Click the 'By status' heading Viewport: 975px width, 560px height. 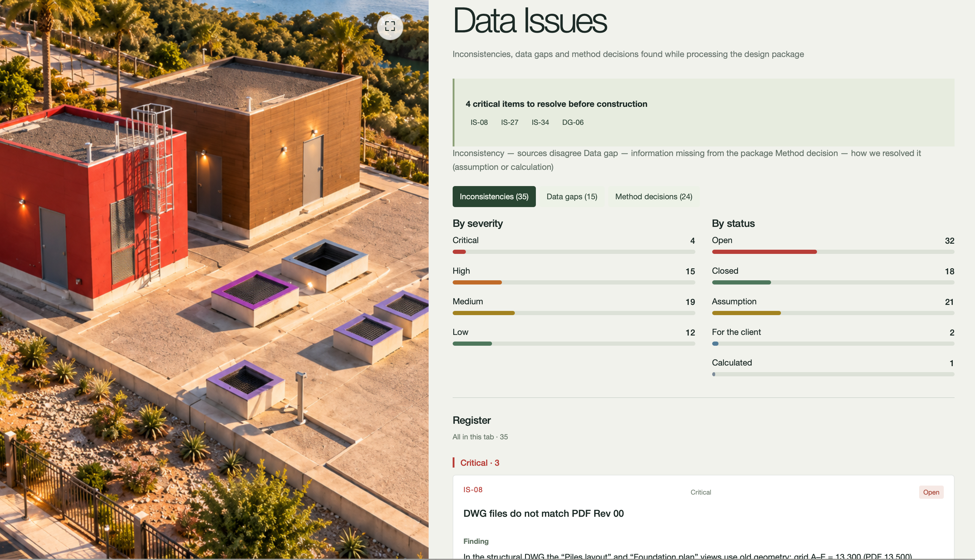click(x=733, y=224)
